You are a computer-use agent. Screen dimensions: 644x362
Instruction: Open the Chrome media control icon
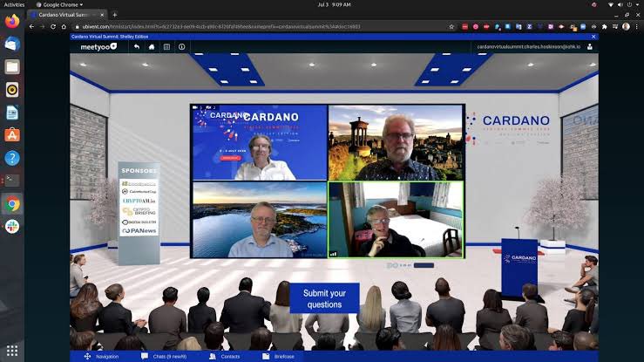click(x=615, y=27)
